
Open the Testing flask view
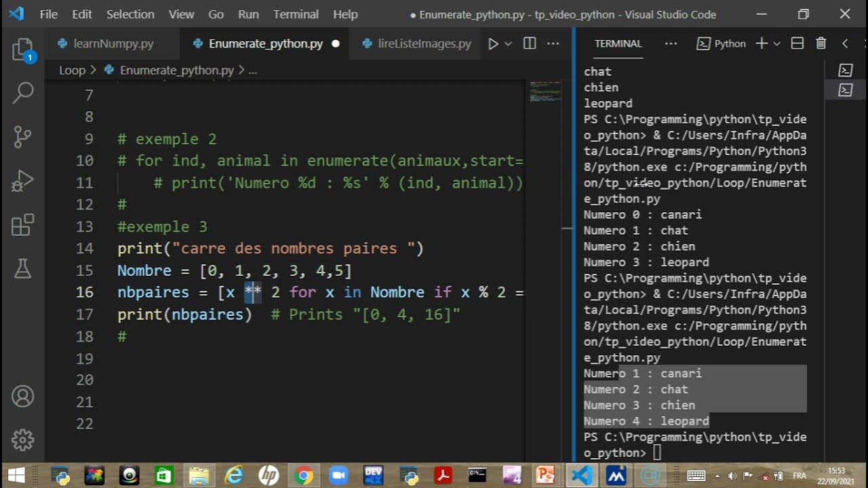pyautogui.click(x=22, y=269)
